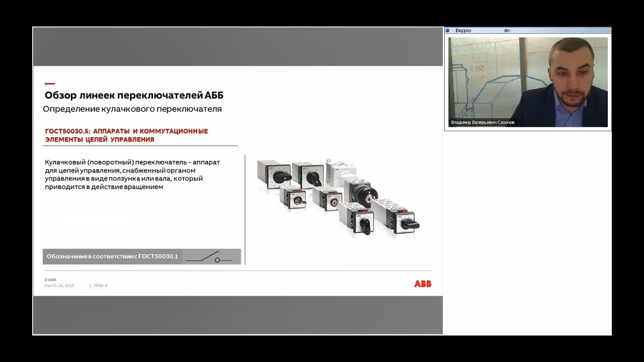Click the Обозначение в соответствии с ГОСТ50030.1 label
Image resolution: width=644 pixels, height=362 pixels.
tap(113, 256)
